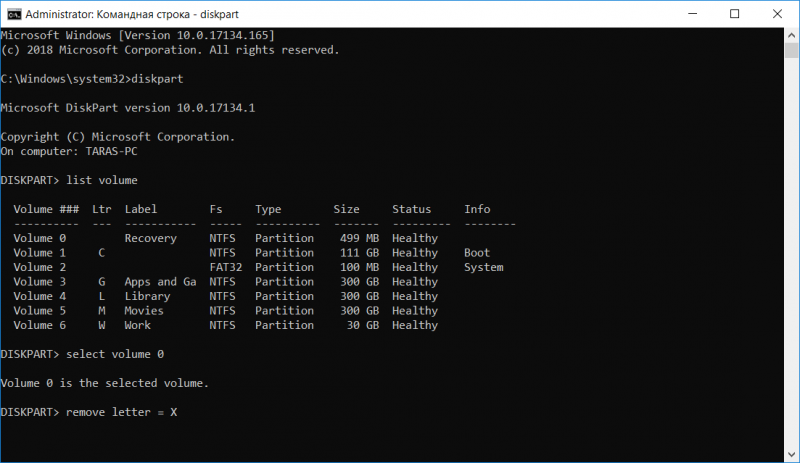800x463 pixels.
Task: Click the 'Library' volume label
Action: pos(147,297)
